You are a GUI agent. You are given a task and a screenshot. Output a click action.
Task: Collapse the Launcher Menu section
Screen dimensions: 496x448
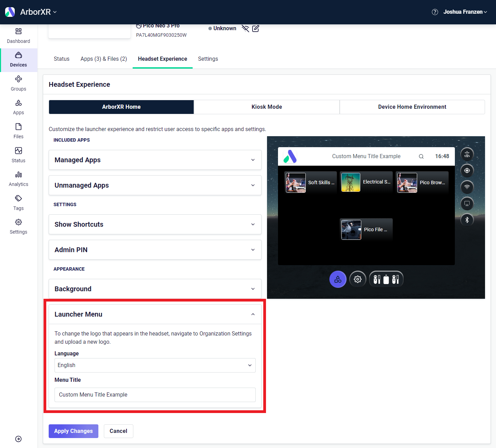pyautogui.click(x=253, y=314)
